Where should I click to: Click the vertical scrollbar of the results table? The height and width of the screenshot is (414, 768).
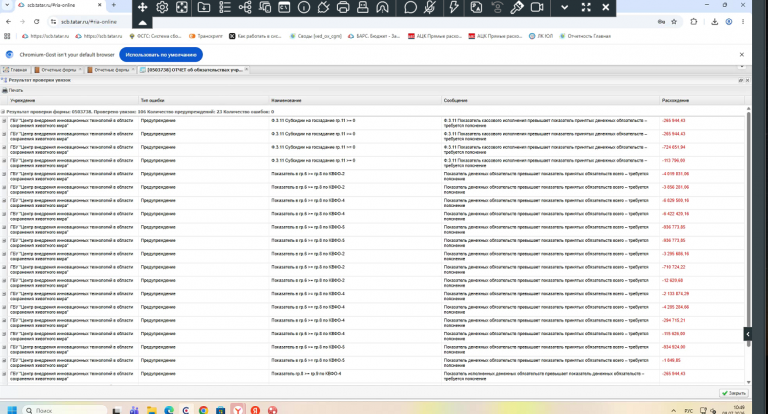(x=748, y=229)
